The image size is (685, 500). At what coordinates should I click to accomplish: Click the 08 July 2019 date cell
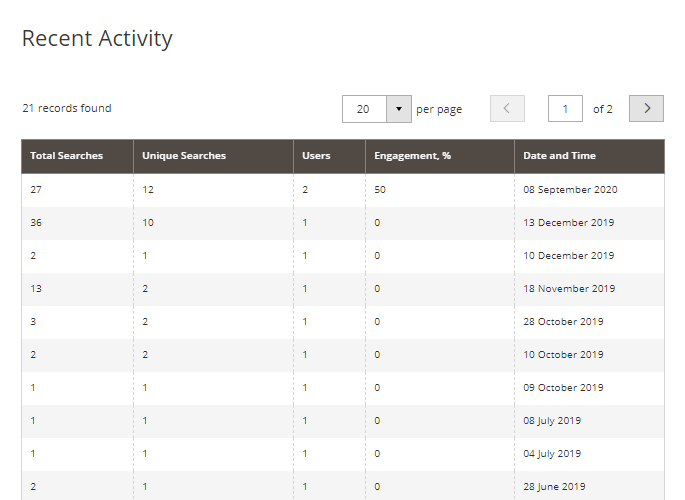coord(552,421)
